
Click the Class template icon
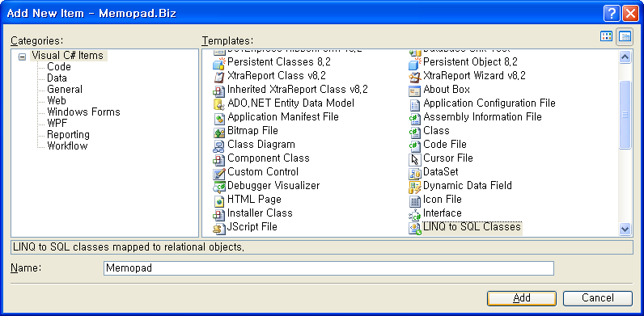click(x=415, y=132)
